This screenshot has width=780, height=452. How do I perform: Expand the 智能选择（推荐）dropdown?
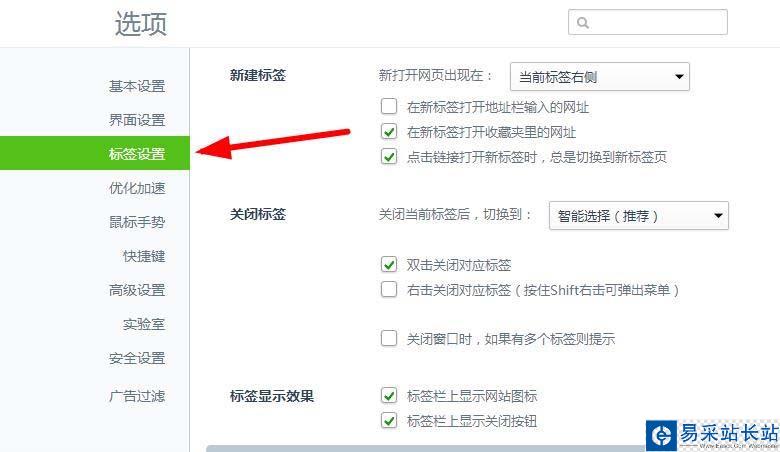pyautogui.click(x=638, y=216)
